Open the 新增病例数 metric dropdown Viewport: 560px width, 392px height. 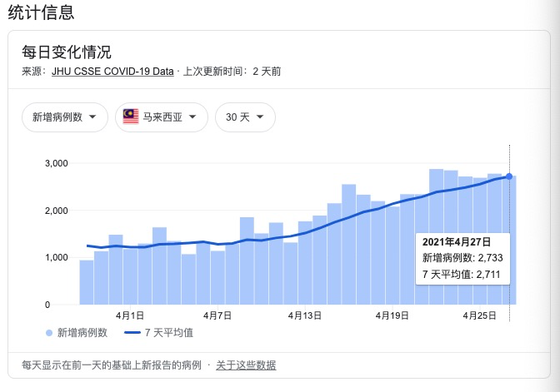pos(65,117)
